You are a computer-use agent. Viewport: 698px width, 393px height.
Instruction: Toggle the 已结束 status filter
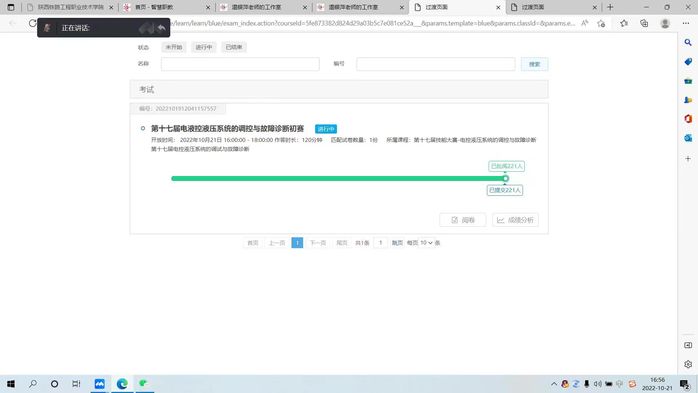point(234,47)
